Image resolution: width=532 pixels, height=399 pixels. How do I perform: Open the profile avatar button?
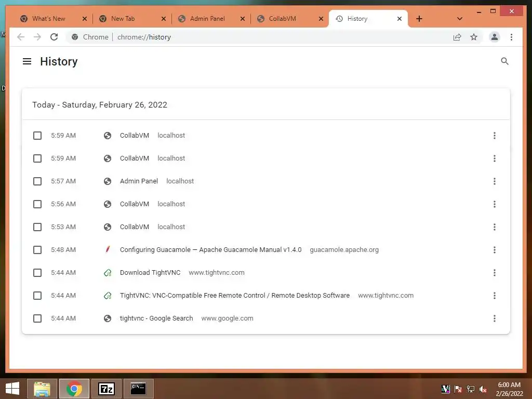(x=495, y=37)
